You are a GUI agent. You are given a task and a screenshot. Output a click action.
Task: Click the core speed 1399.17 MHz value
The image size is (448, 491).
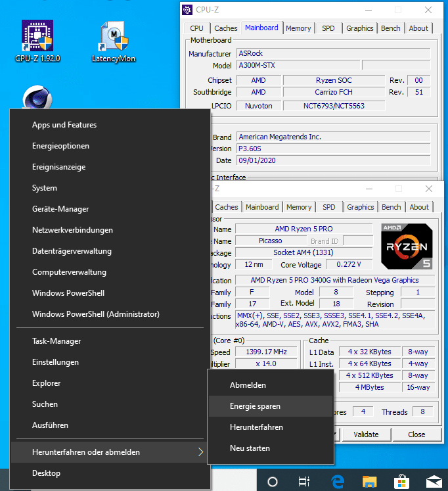pos(266,352)
